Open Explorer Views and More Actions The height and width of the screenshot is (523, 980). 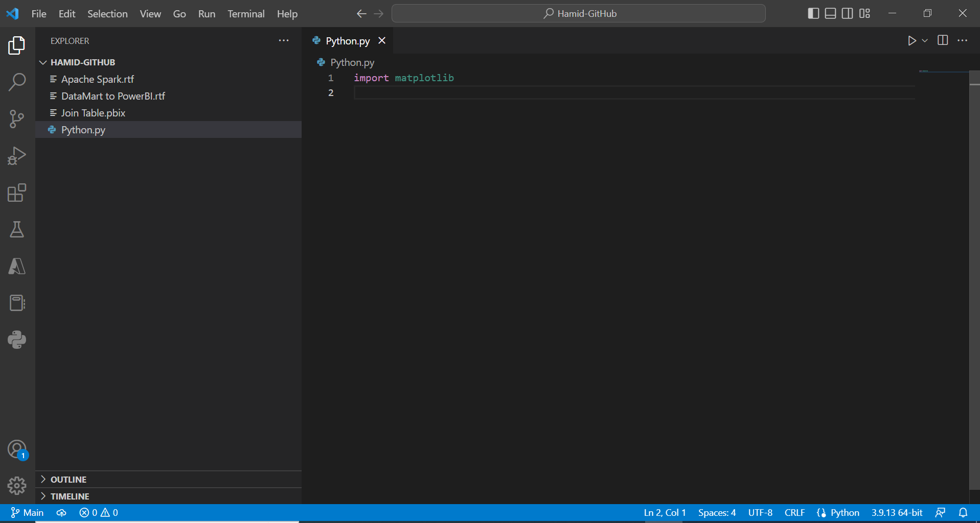pos(284,40)
